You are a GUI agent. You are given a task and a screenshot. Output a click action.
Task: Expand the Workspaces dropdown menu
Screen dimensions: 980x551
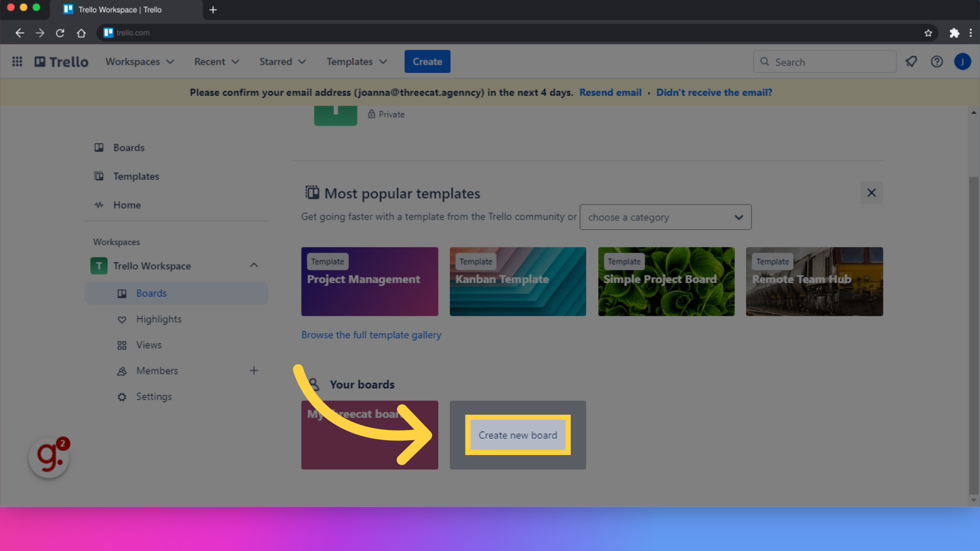click(140, 61)
